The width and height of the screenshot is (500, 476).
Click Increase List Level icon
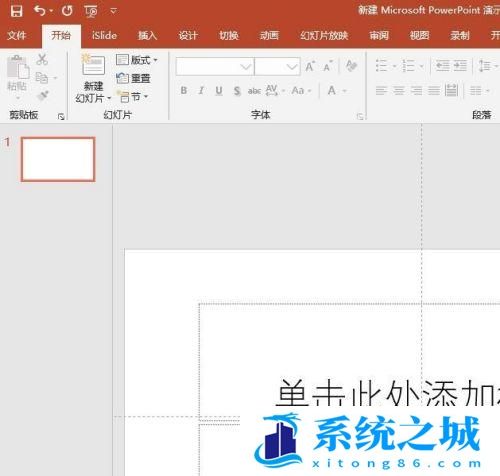point(460,66)
